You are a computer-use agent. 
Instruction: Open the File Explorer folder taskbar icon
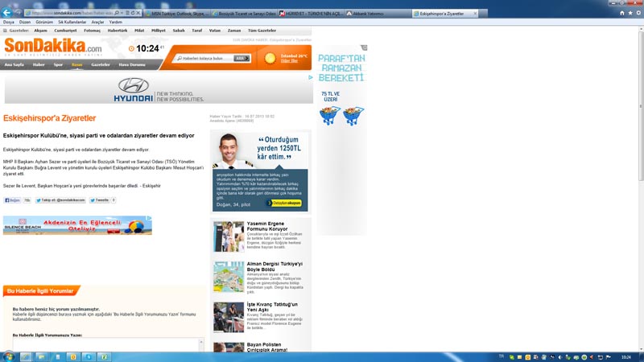pyautogui.click(x=42, y=357)
